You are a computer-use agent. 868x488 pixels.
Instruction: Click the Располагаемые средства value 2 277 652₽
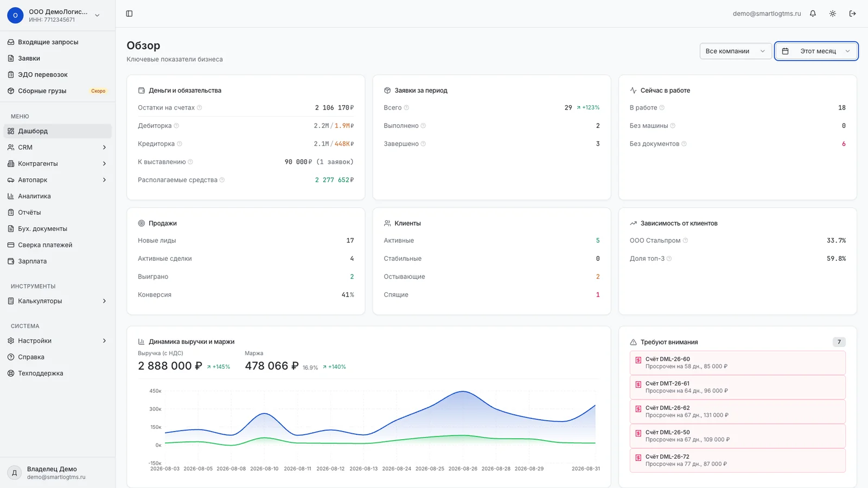click(x=334, y=180)
